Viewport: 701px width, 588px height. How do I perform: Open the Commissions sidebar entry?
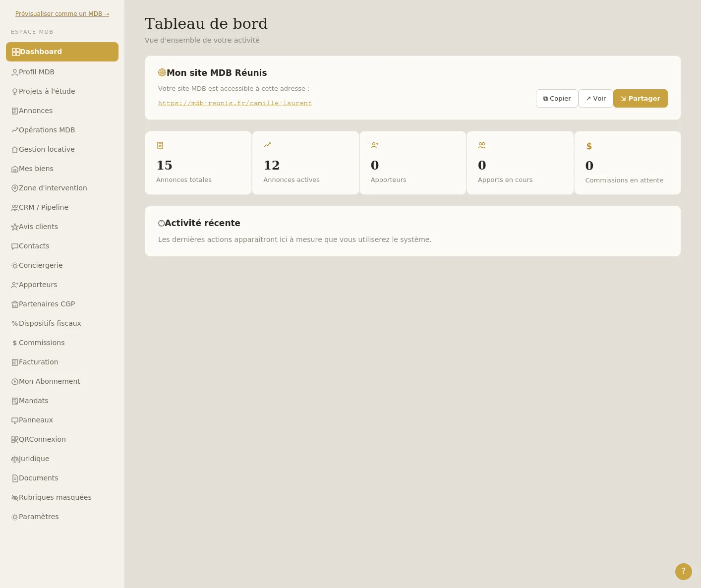tap(62, 343)
